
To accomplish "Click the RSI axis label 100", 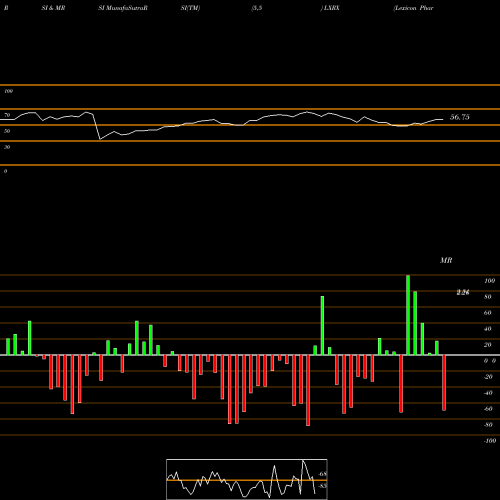I will [8, 91].
